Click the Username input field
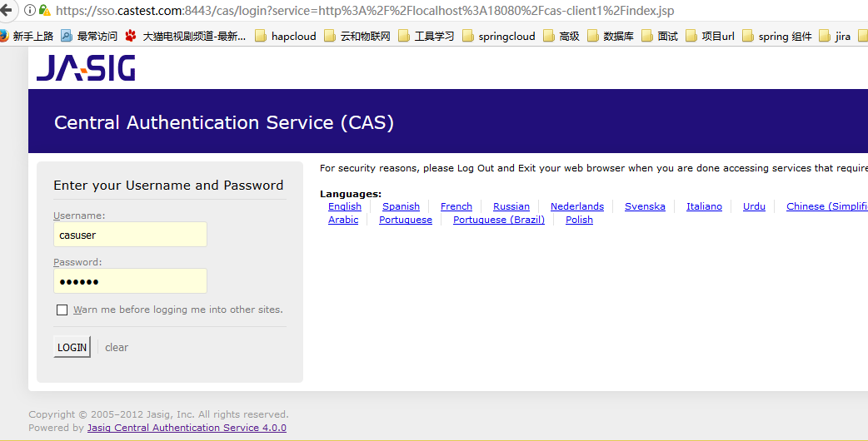 (130, 235)
